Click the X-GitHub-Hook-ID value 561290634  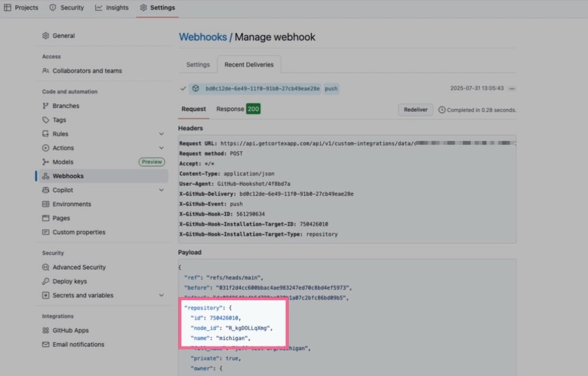pyautogui.click(x=251, y=214)
